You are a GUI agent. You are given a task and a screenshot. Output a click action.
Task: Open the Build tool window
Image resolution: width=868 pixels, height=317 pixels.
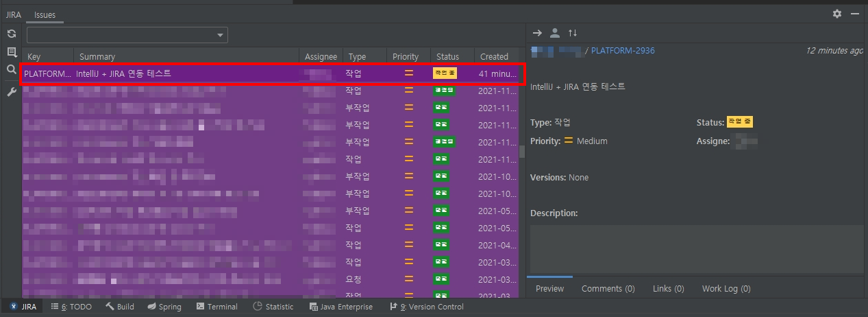pos(121,307)
